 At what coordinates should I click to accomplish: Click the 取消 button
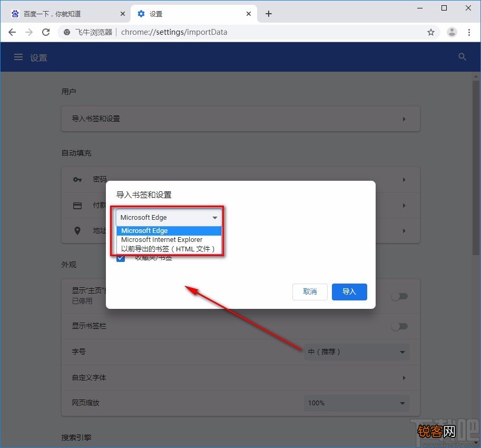[310, 292]
